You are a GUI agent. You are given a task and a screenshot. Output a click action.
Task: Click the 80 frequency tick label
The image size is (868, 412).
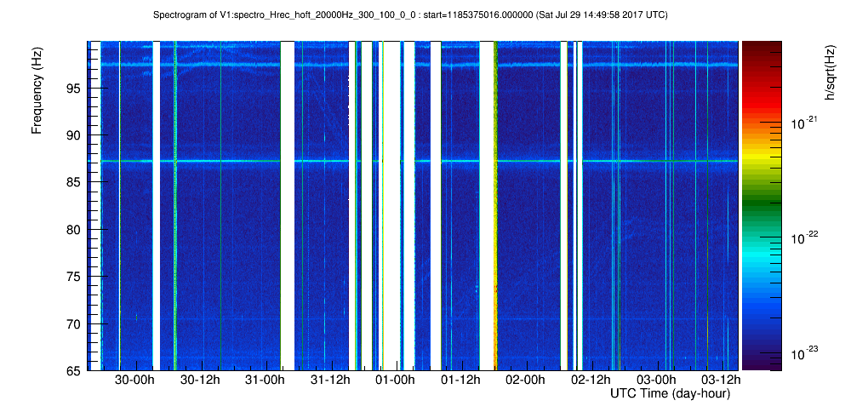click(75, 229)
